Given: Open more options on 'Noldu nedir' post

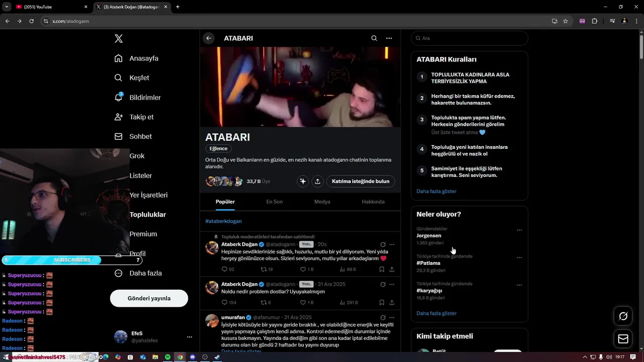Looking at the screenshot, I should click(392, 284).
